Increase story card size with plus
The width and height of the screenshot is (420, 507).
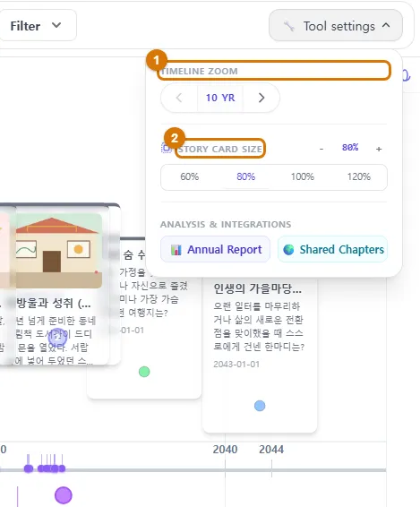[379, 149]
